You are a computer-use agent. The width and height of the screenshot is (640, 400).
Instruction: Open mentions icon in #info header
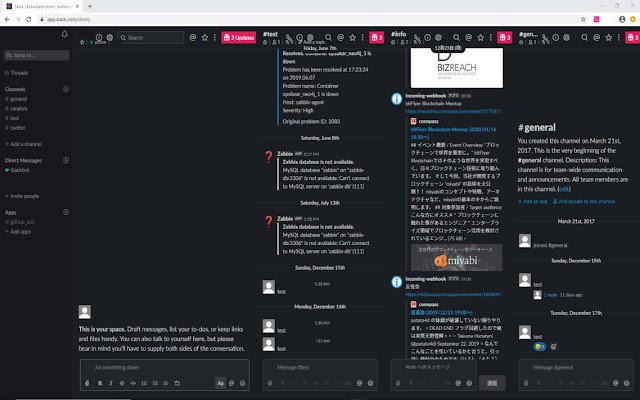coord(469,38)
